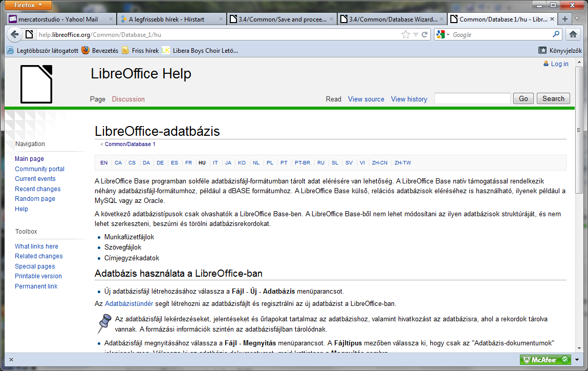Open a new tab with plus button

pos(565,19)
